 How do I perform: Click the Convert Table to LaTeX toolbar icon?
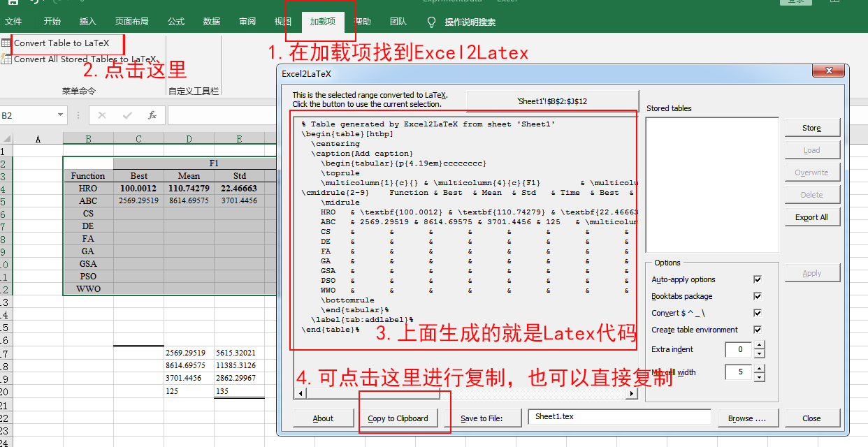point(6,43)
